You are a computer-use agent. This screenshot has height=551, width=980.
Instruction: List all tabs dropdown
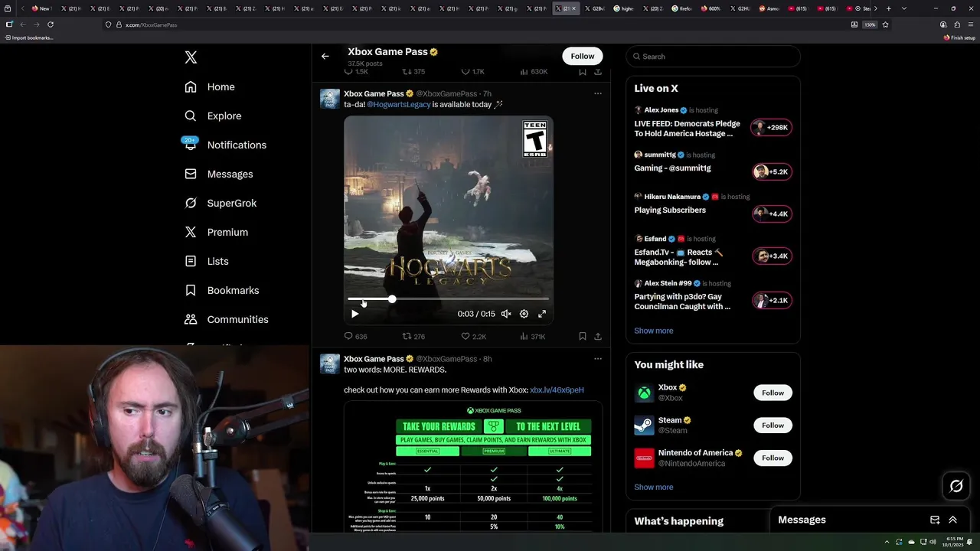904,8
